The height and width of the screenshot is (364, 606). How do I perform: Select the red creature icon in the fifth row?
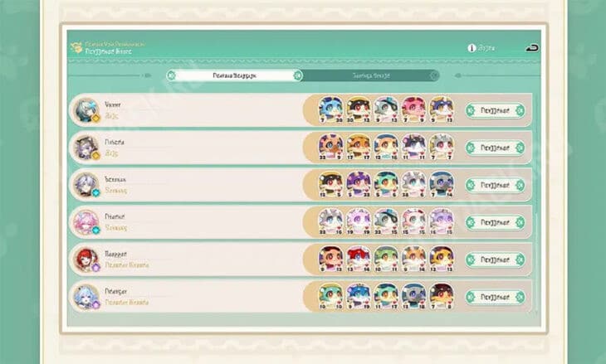(x=359, y=259)
